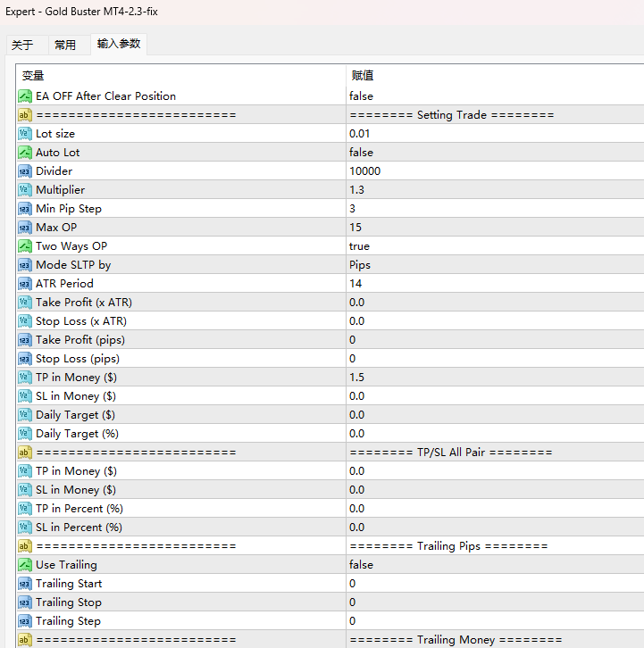This screenshot has height=648, width=644.
Task: Click the integer icon beside Max OP
Action: coord(25,228)
